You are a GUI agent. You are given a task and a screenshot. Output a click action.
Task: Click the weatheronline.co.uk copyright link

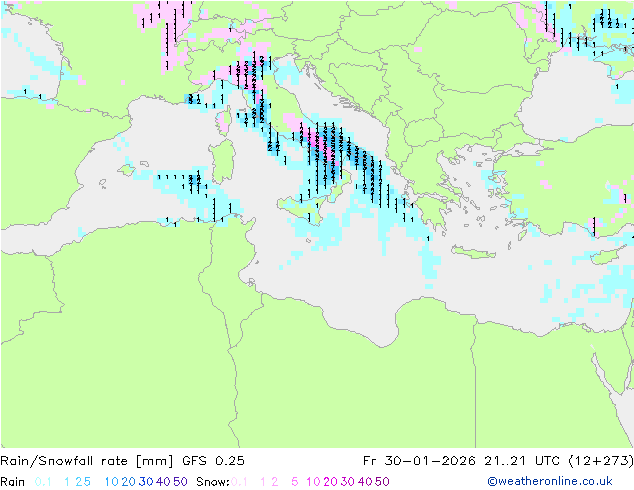[550, 481]
